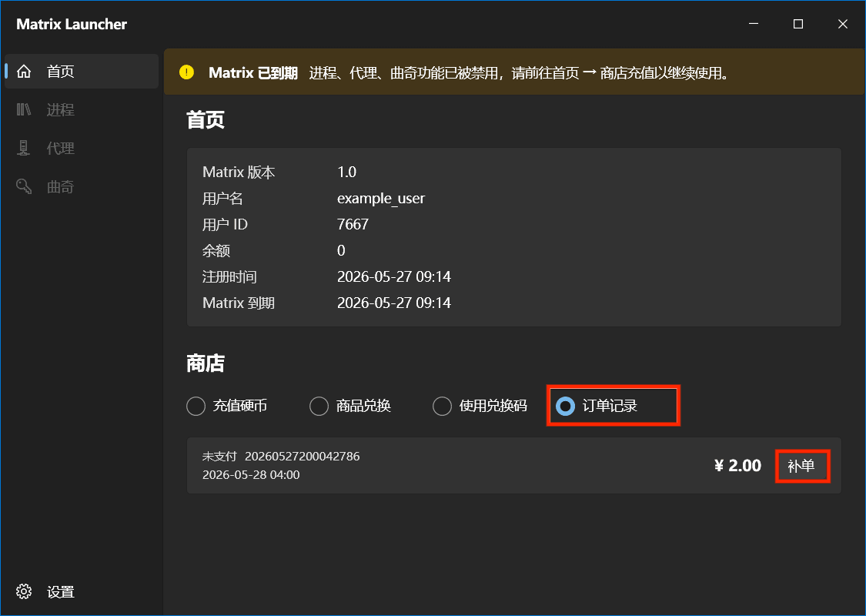Minimize the Matrix Launcher window
Screen dimensions: 866x616
pyautogui.click(x=754, y=24)
